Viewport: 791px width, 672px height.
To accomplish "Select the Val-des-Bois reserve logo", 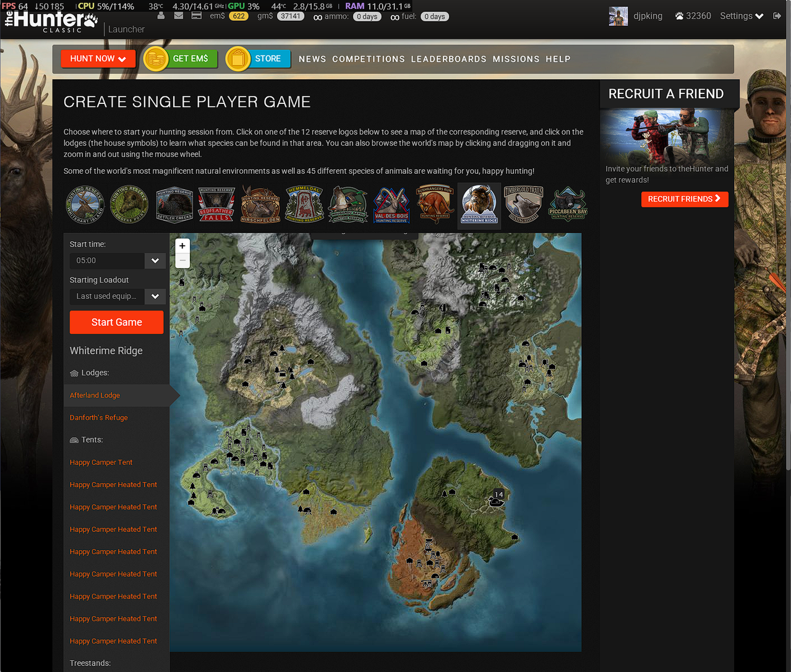I will coord(391,205).
